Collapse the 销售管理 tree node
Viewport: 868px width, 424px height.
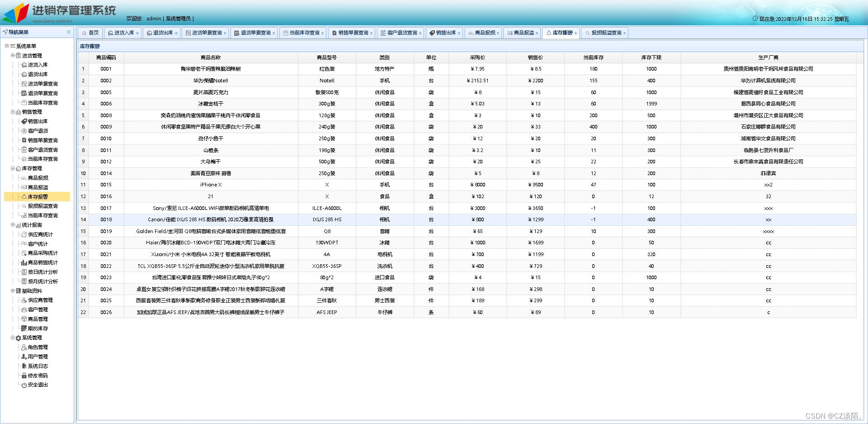pyautogui.click(x=13, y=112)
